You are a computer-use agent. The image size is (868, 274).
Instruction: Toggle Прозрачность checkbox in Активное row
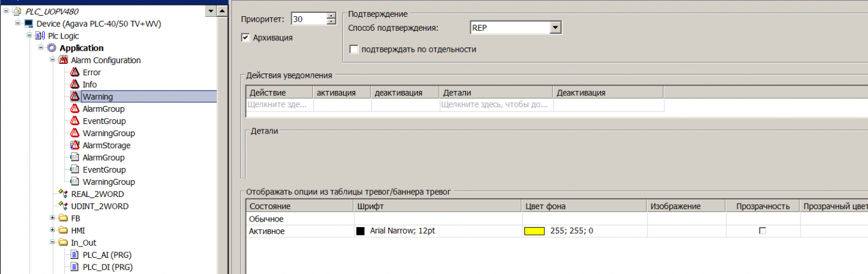(762, 231)
